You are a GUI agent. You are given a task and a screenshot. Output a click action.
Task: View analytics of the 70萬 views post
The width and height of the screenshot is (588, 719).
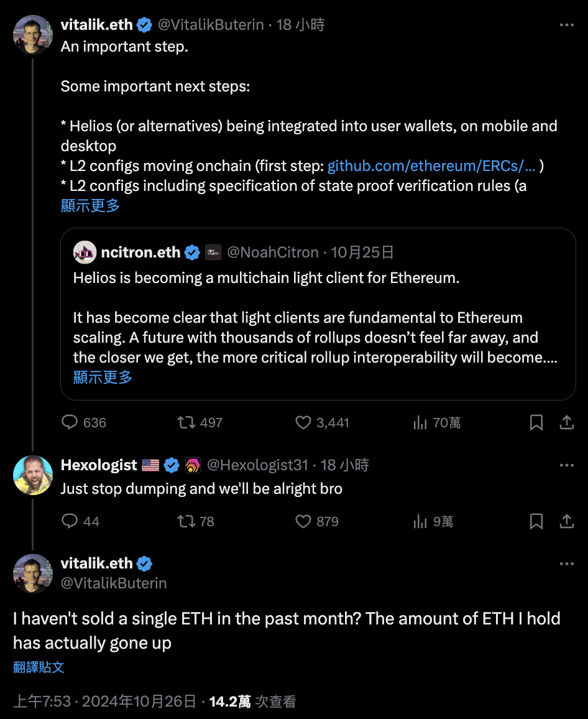(x=420, y=423)
